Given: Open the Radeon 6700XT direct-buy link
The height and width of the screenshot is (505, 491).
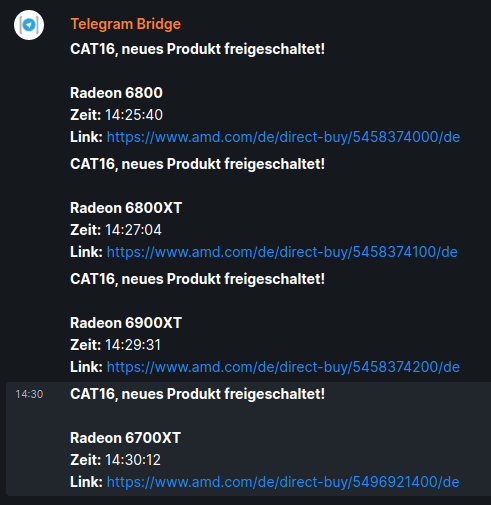Looking at the screenshot, I should click(283, 482).
